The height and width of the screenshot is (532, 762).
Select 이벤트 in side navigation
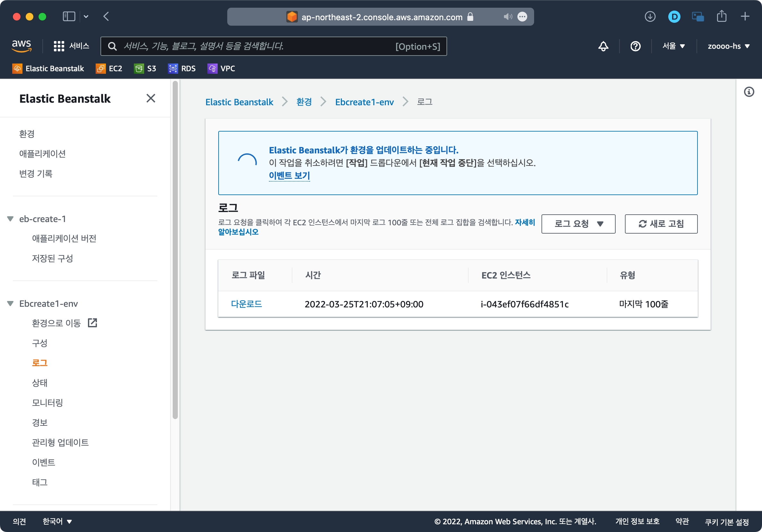[x=43, y=462]
